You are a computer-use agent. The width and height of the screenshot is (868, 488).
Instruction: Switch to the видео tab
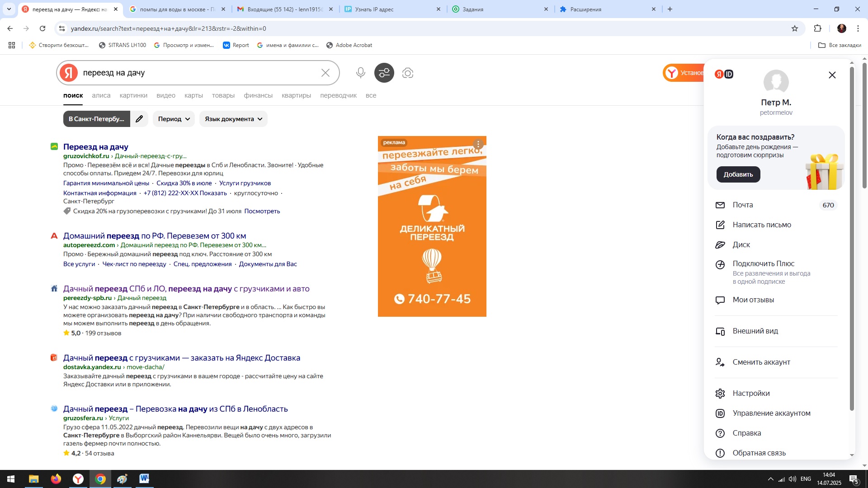coord(166,95)
